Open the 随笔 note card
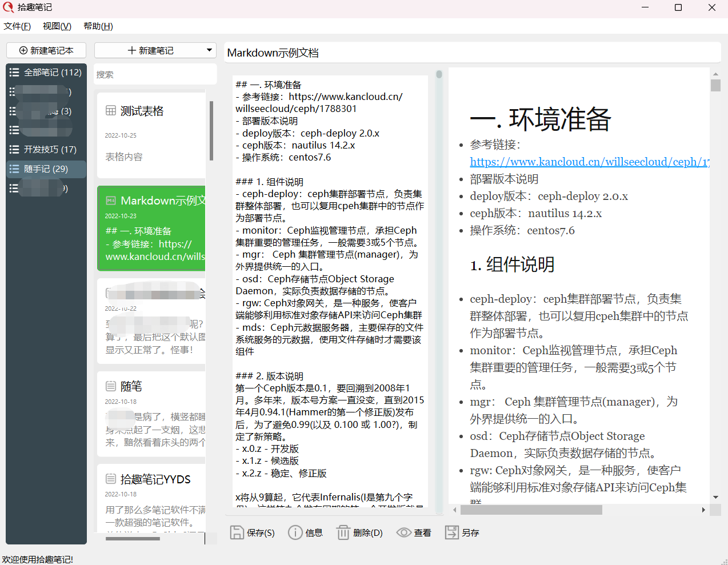This screenshot has width=728, height=565. click(151, 414)
